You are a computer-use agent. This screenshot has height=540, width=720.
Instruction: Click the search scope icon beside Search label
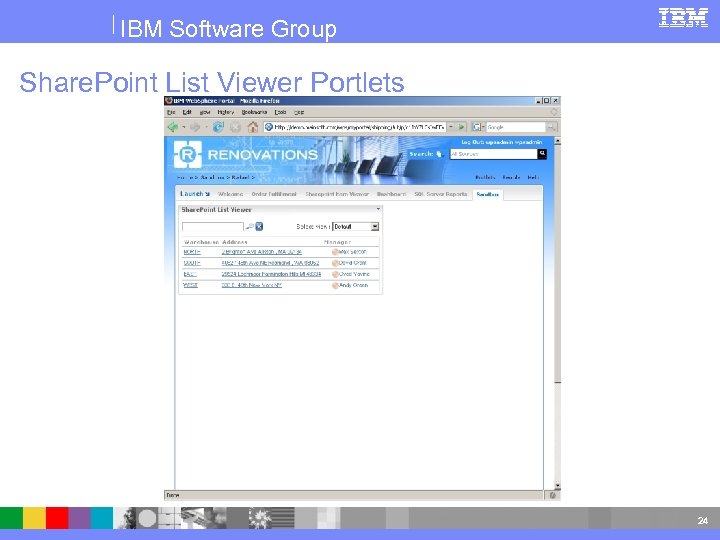pyautogui.click(x=439, y=154)
